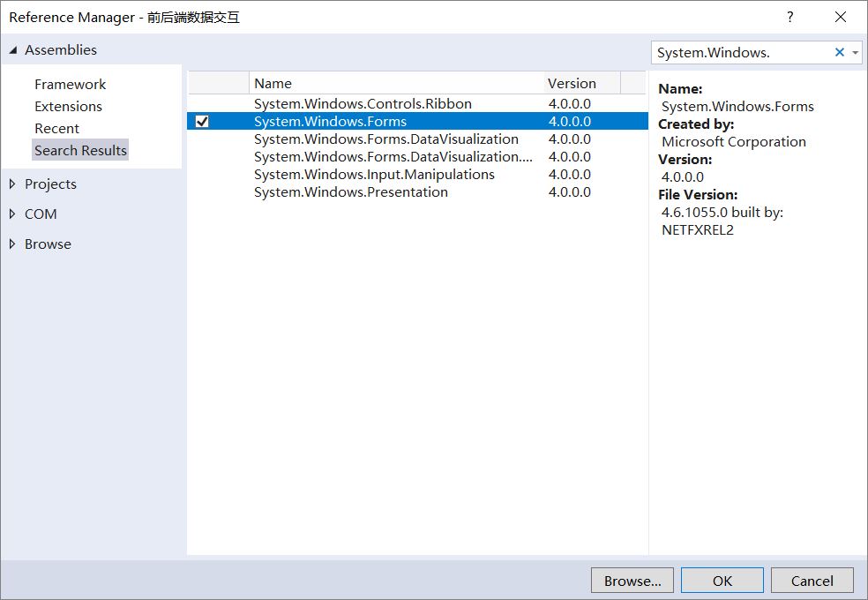Select System.Windows.Forms.DataVisualization row

point(417,139)
